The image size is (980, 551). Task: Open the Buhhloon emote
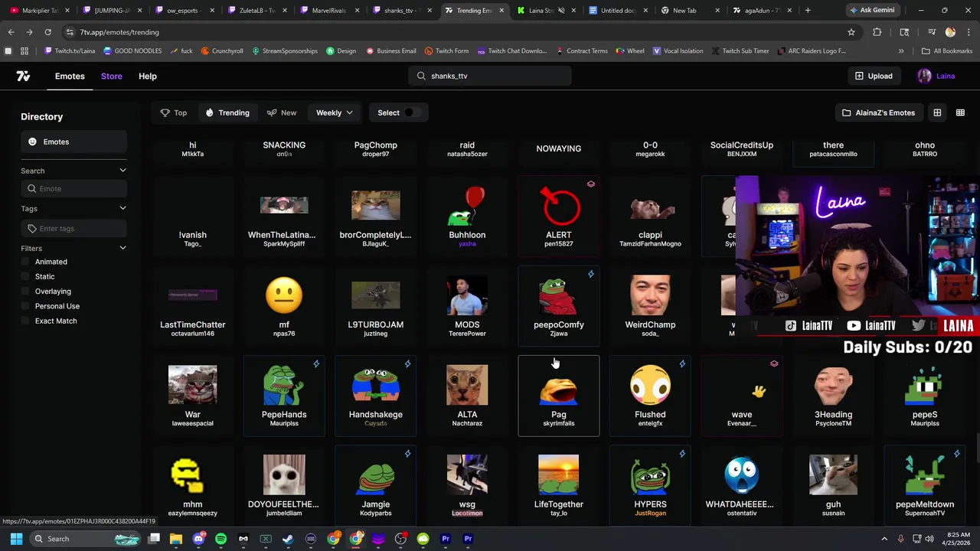[467, 215]
